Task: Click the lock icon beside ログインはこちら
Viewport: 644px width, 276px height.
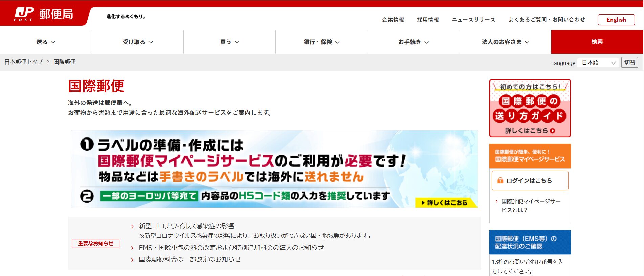Action: (500, 181)
